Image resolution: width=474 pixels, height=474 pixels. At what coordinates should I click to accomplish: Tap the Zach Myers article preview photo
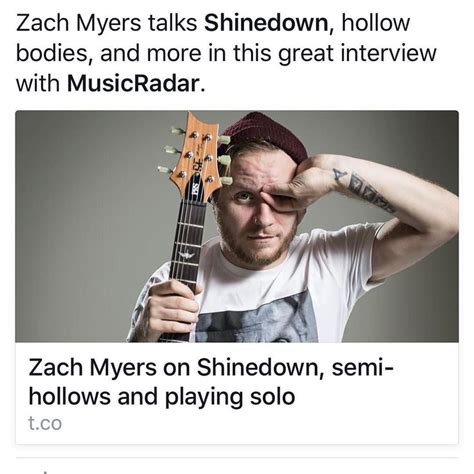pos(237,226)
